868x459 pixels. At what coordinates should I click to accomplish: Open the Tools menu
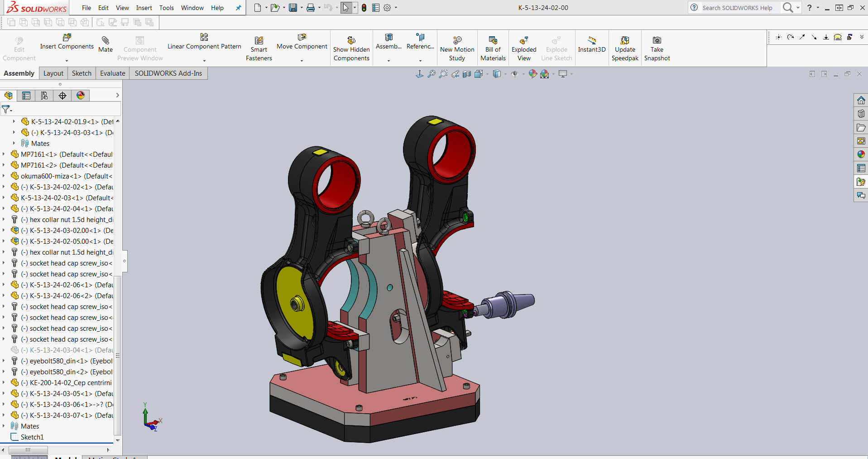point(166,8)
